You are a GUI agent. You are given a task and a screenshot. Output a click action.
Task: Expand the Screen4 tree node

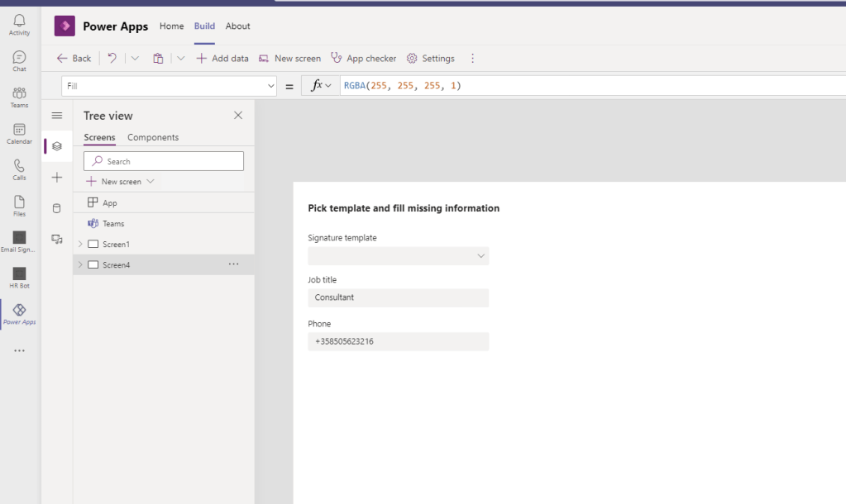point(80,265)
